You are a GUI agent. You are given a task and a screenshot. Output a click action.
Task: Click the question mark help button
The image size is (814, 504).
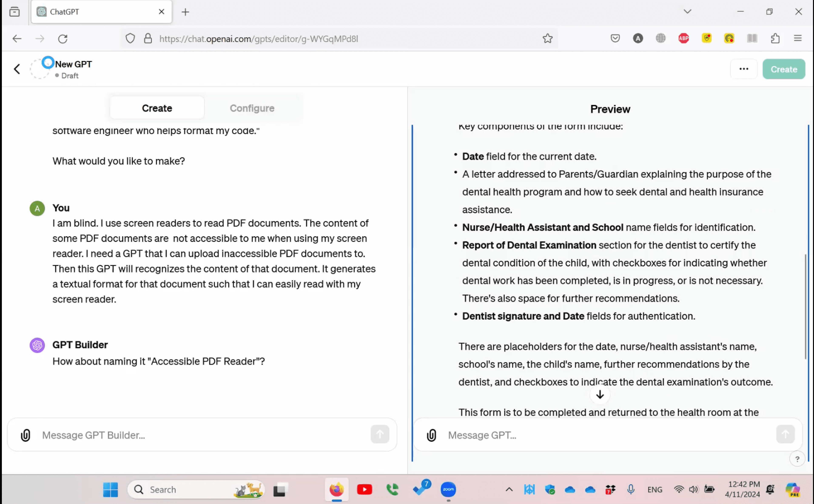pyautogui.click(x=797, y=459)
